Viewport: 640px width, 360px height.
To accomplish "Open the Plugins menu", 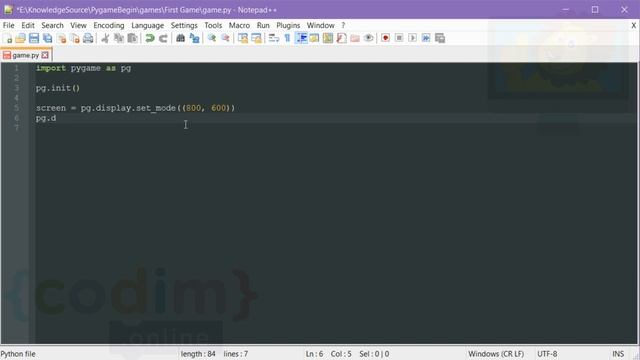I will [288, 25].
